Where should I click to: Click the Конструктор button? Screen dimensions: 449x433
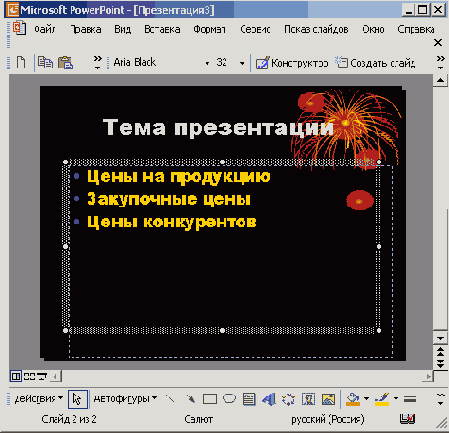(292, 63)
